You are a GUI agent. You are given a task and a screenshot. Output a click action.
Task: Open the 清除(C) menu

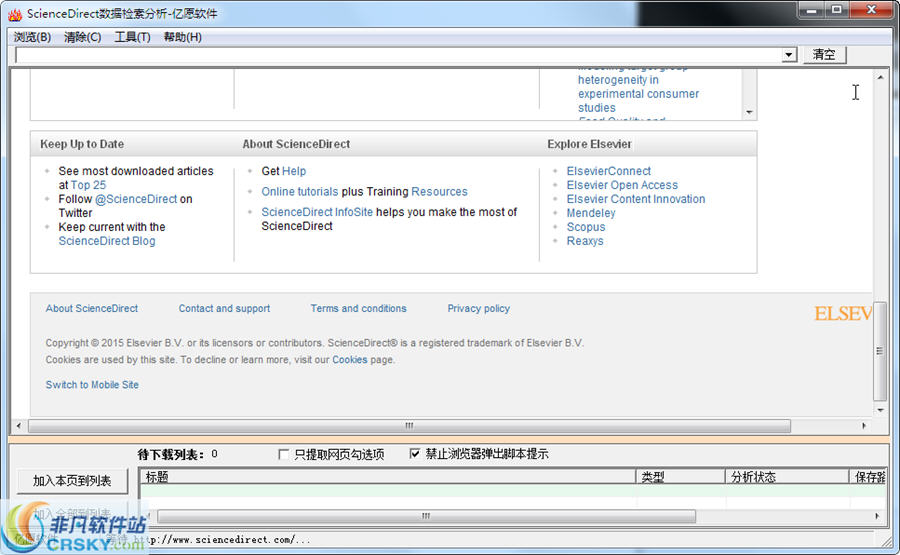82,37
